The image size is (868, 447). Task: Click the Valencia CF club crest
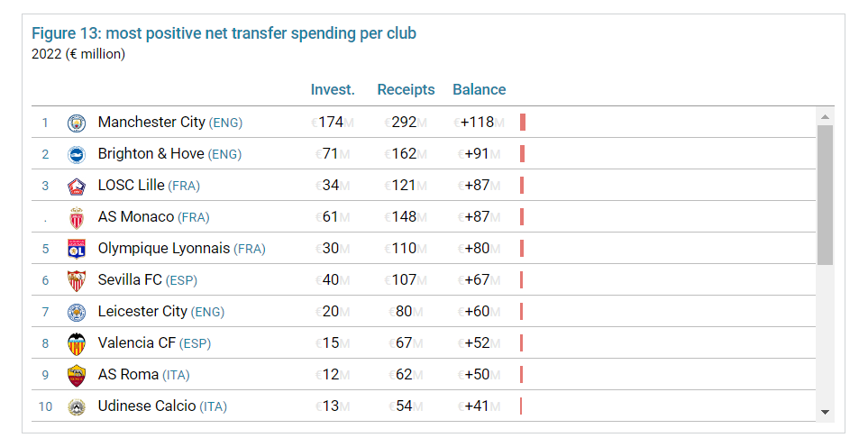76,343
